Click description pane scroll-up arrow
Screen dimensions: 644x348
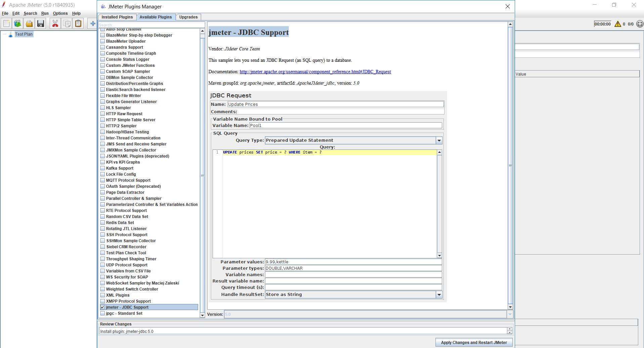click(510, 24)
